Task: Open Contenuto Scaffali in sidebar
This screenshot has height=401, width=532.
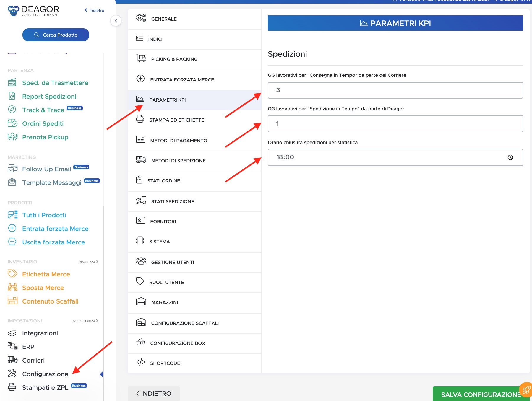Action: tap(50, 301)
